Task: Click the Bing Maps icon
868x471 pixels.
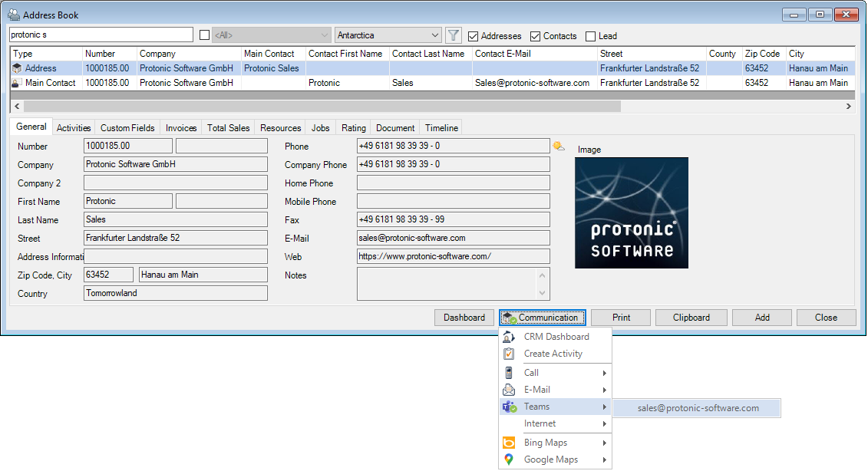Action: coord(509,443)
